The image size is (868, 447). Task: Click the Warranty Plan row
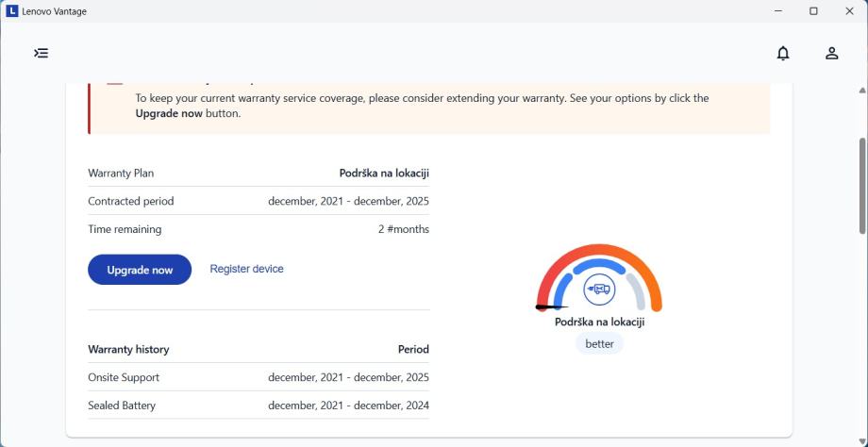[x=258, y=174]
